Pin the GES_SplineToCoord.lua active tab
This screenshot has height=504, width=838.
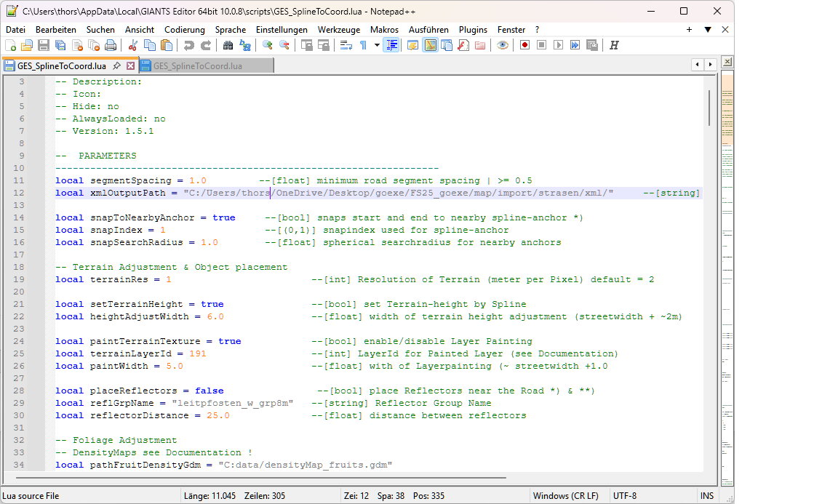click(117, 65)
